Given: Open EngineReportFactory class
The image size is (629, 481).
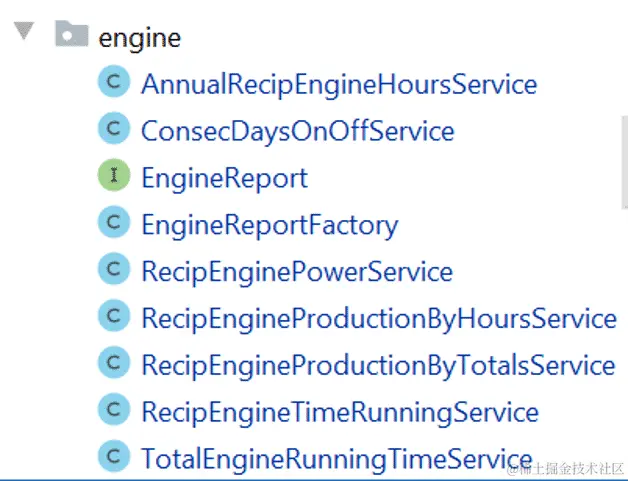Looking at the screenshot, I should click(x=270, y=225).
